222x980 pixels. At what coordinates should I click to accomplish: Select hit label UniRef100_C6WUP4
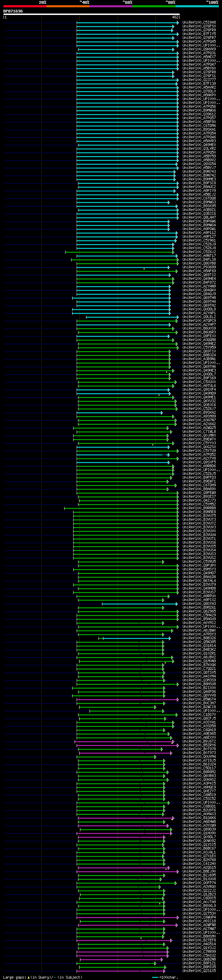pyautogui.click(x=199, y=917)
